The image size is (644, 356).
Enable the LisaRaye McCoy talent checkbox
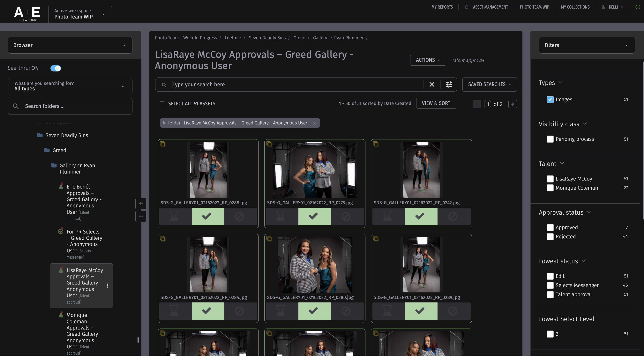550,179
